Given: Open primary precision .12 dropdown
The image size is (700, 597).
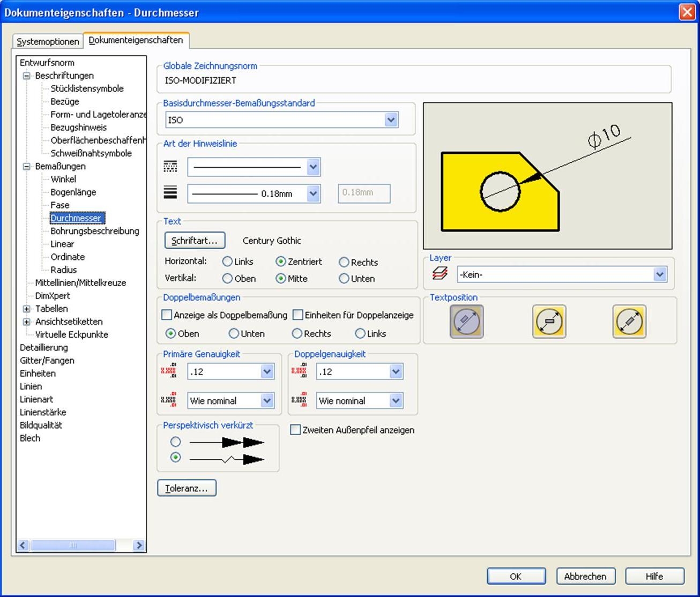Looking at the screenshot, I should [x=267, y=371].
